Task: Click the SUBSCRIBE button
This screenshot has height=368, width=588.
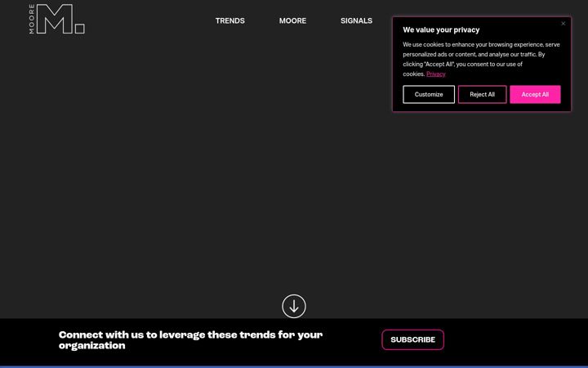Action: [x=413, y=339]
